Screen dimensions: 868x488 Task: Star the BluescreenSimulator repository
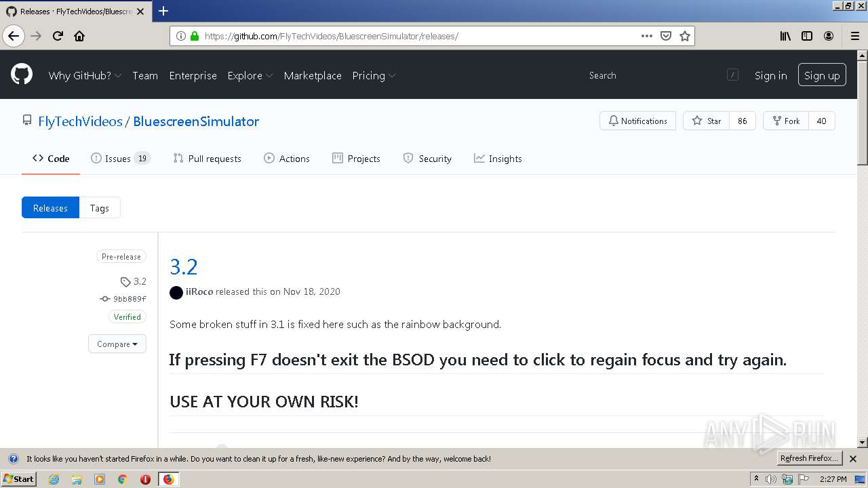pos(706,121)
